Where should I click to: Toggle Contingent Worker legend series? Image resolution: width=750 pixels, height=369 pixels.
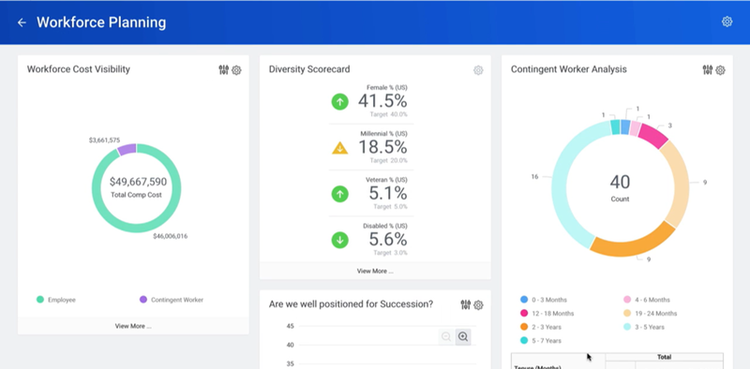pyautogui.click(x=171, y=300)
